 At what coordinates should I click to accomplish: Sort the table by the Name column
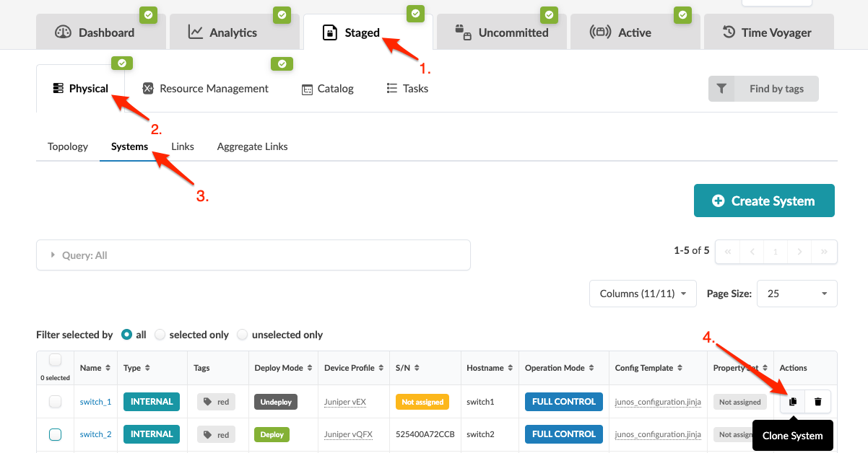(108, 368)
